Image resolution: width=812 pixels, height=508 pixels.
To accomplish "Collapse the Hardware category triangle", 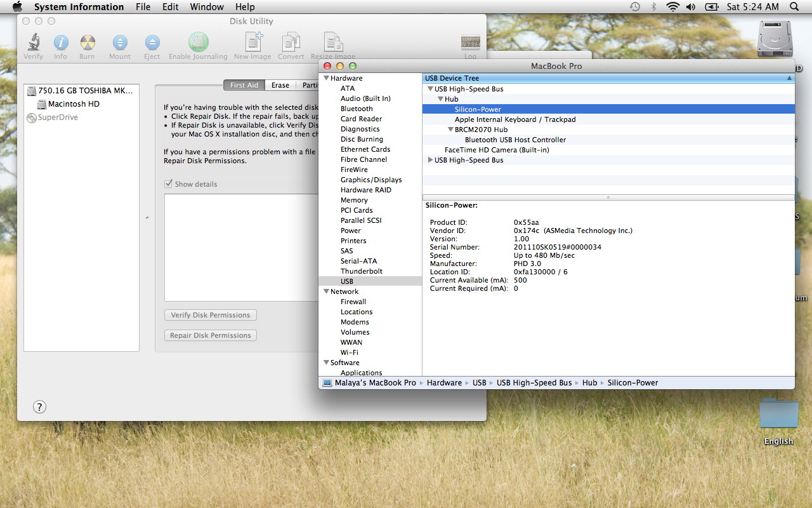I will (326, 78).
